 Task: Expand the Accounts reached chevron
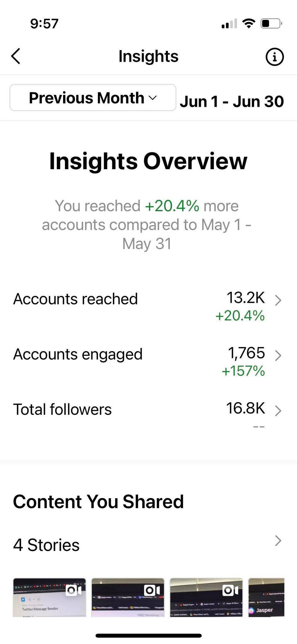278,300
